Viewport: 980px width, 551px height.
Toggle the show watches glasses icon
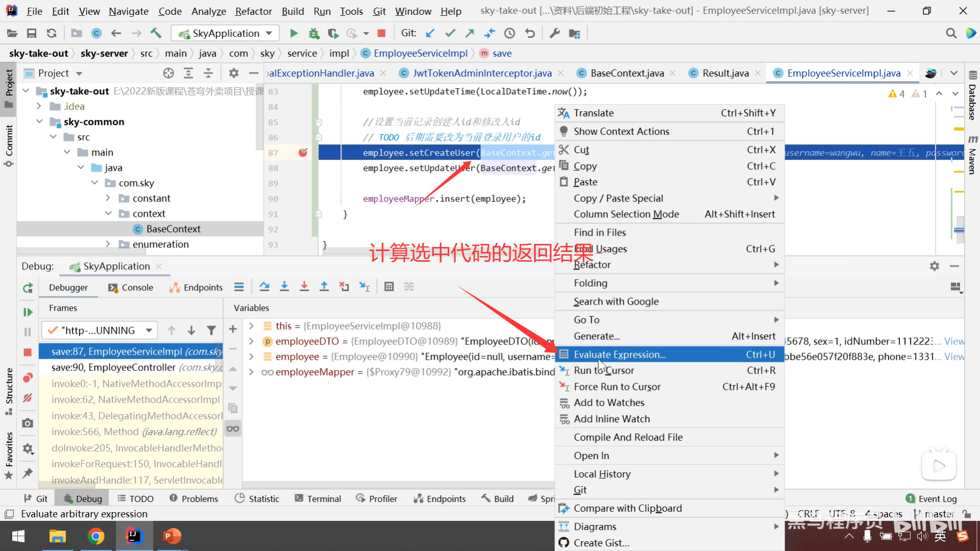tap(233, 429)
